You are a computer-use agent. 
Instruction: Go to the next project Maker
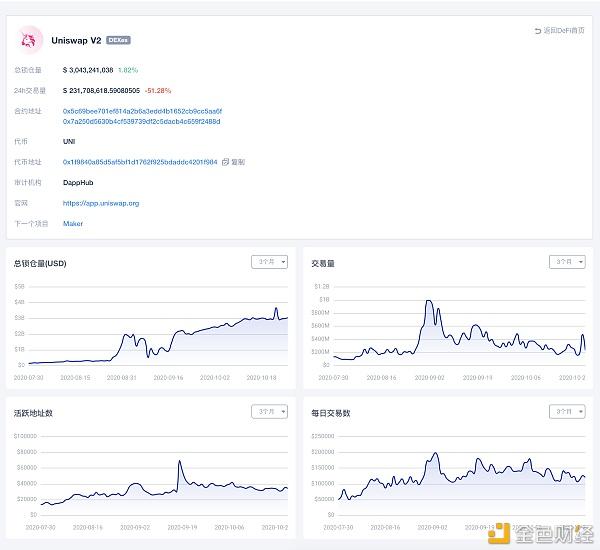tap(73, 224)
